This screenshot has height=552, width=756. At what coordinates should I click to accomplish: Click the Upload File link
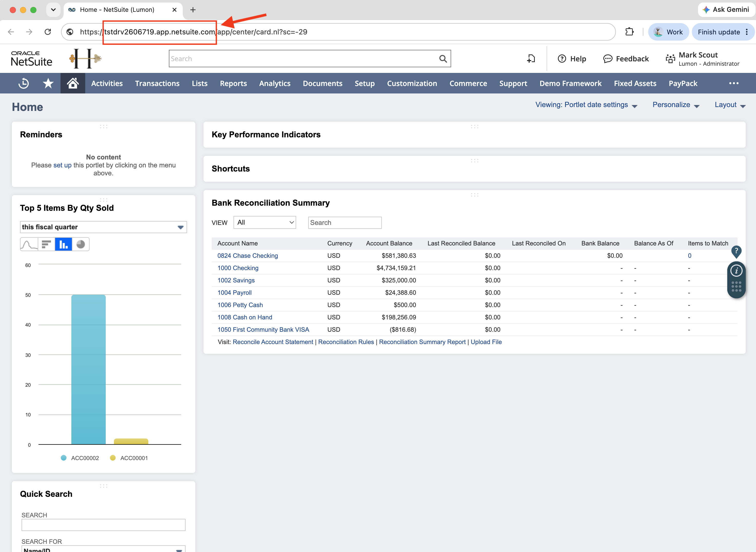coord(486,342)
